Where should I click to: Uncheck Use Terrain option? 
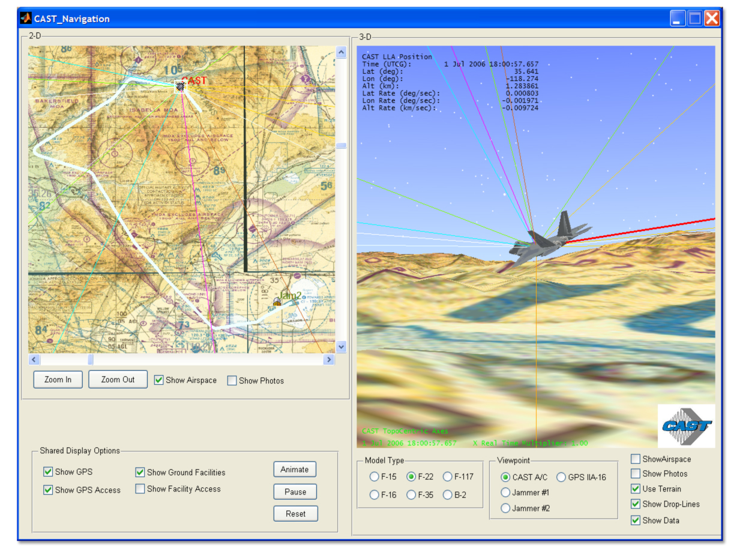click(x=636, y=489)
